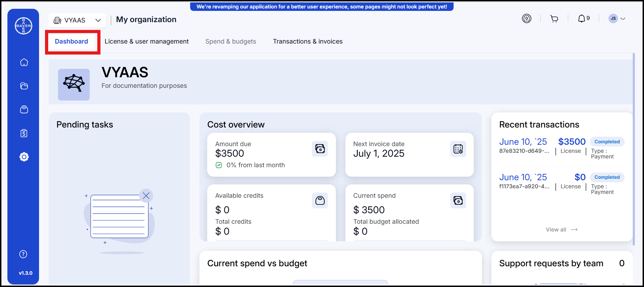Open the folders icon in sidebar
This screenshot has height=287, width=644.
pyautogui.click(x=24, y=86)
